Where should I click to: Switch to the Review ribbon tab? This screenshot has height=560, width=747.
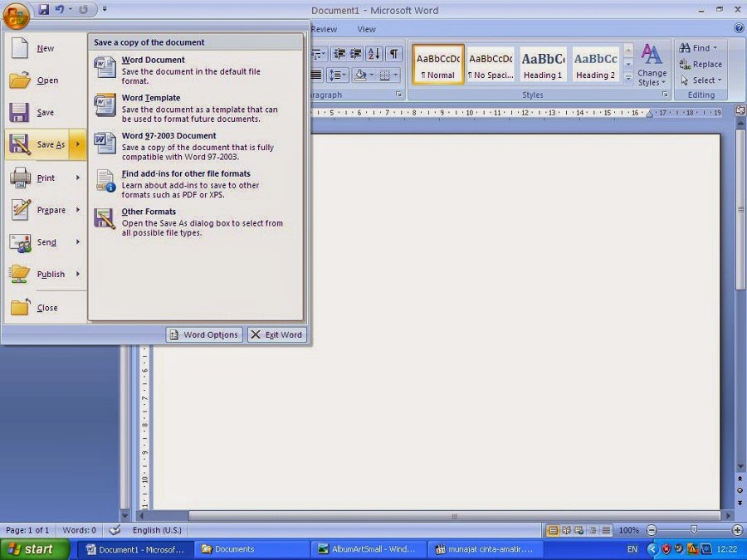(324, 30)
